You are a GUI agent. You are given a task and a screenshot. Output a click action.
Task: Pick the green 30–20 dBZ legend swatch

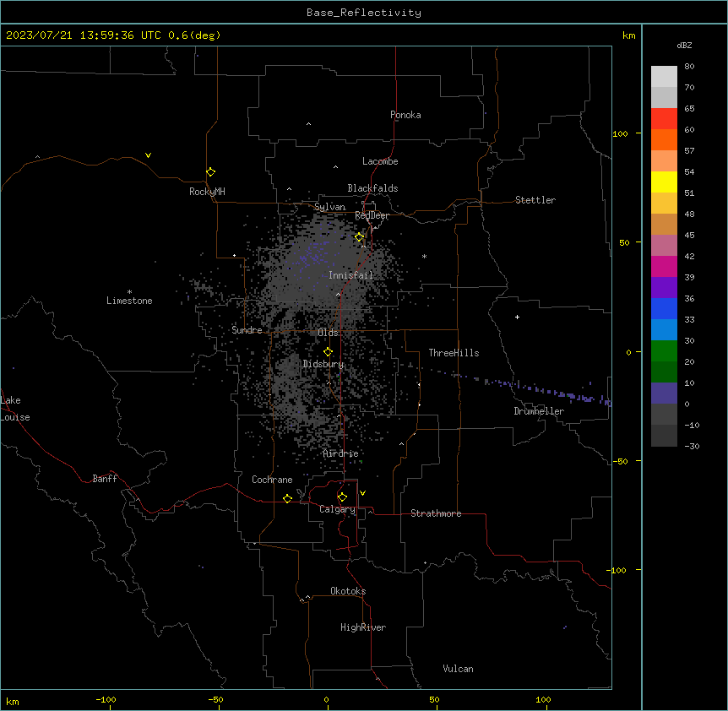tap(664, 351)
